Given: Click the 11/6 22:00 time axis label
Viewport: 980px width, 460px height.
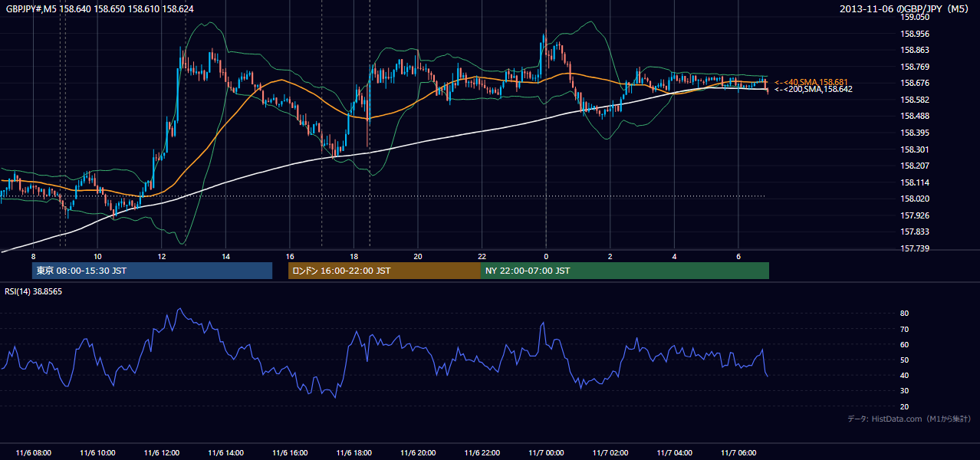Looking at the screenshot, I should [x=482, y=453].
